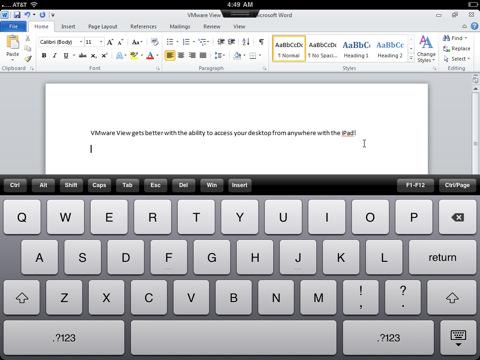Image resolution: width=480 pixels, height=360 pixels.
Task: Toggle the Caps modifier key
Action: [x=99, y=185]
